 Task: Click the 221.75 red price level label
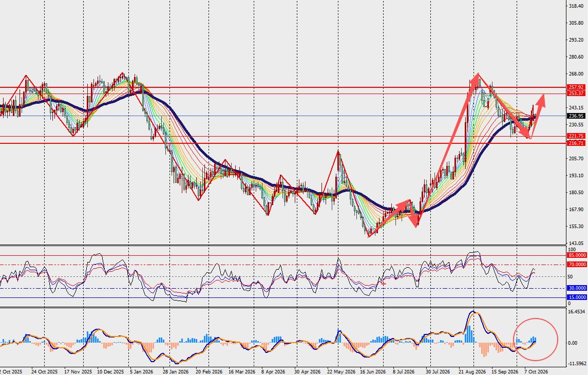tap(576, 136)
